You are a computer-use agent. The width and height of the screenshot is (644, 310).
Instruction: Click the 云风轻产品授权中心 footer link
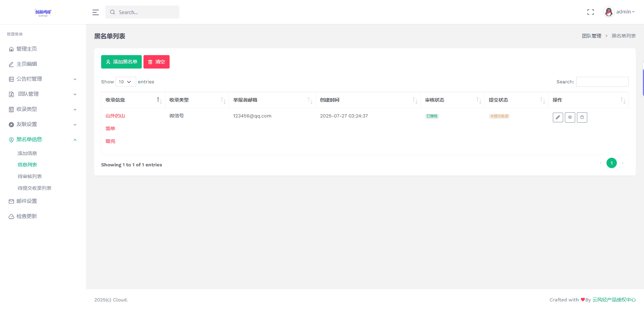click(x=614, y=300)
